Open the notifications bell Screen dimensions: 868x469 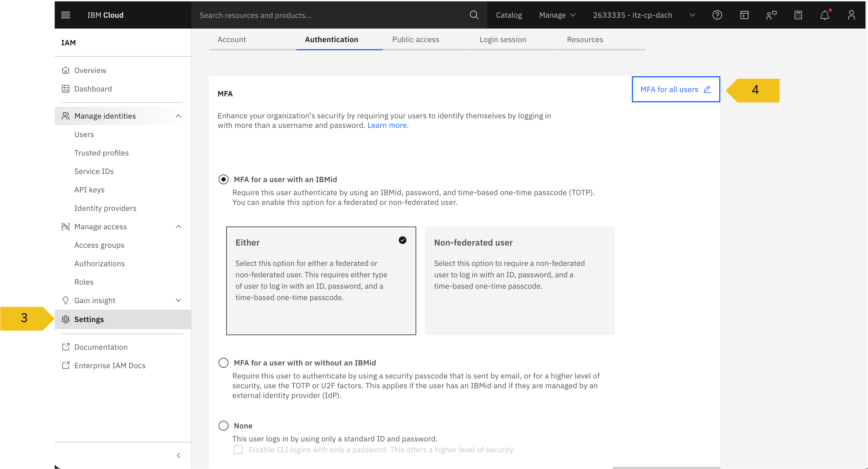(825, 15)
